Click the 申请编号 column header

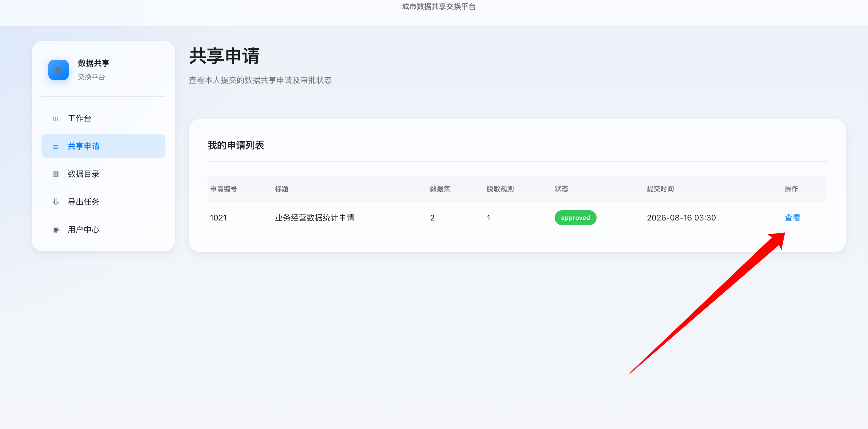(x=223, y=189)
